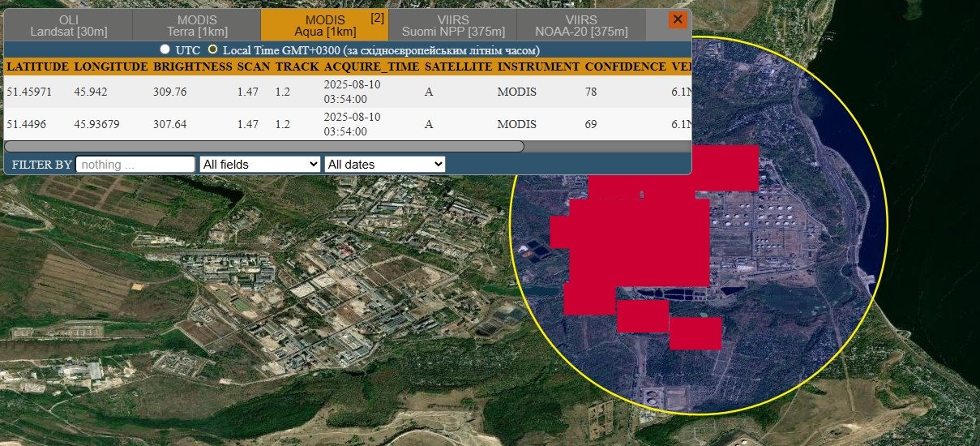Viewport: 980px width, 446px height.
Task: Select the row with brightness 307.64
Action: pyautogui.click(x=169, y=124)
